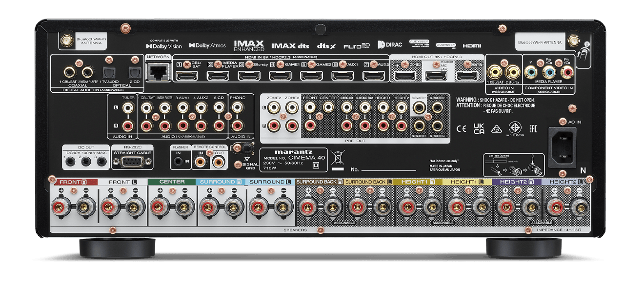Toggle the SUBWOOFER 1 pre-out jack

click(420, 106)
